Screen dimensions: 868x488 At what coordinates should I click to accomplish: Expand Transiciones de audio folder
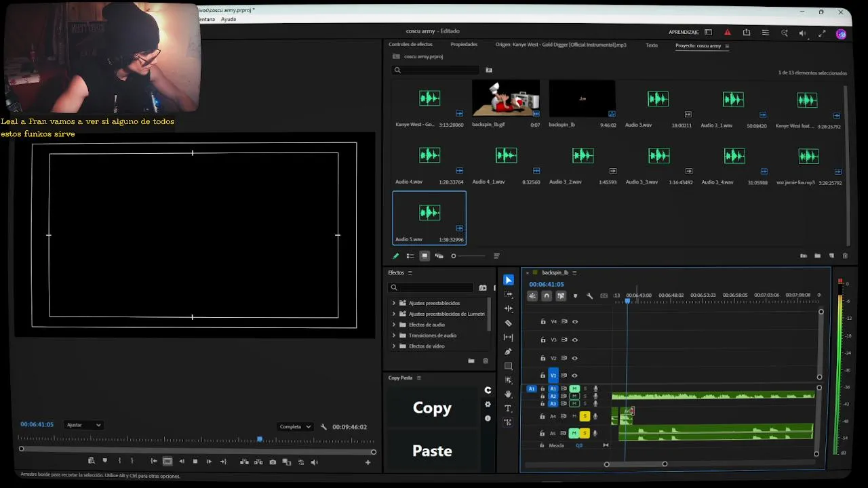[394, 335]
